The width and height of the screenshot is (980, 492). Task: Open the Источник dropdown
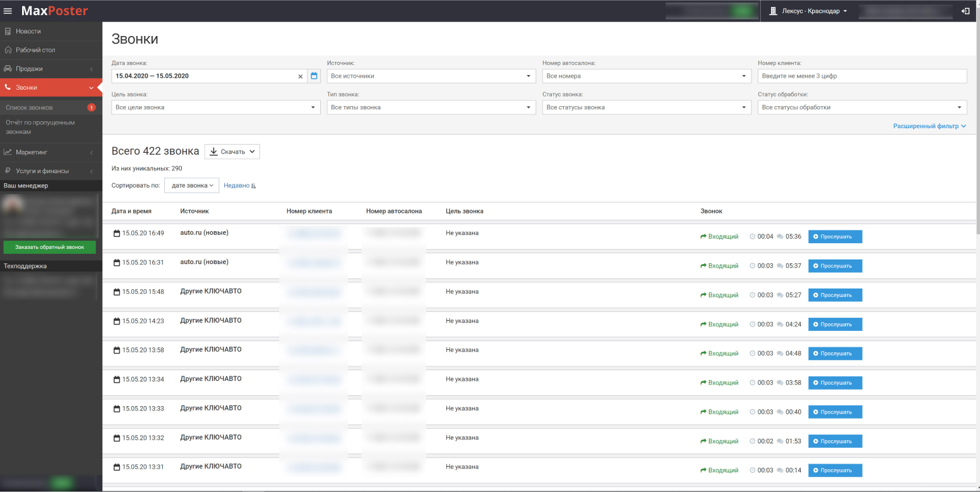(x=431, y=76)
